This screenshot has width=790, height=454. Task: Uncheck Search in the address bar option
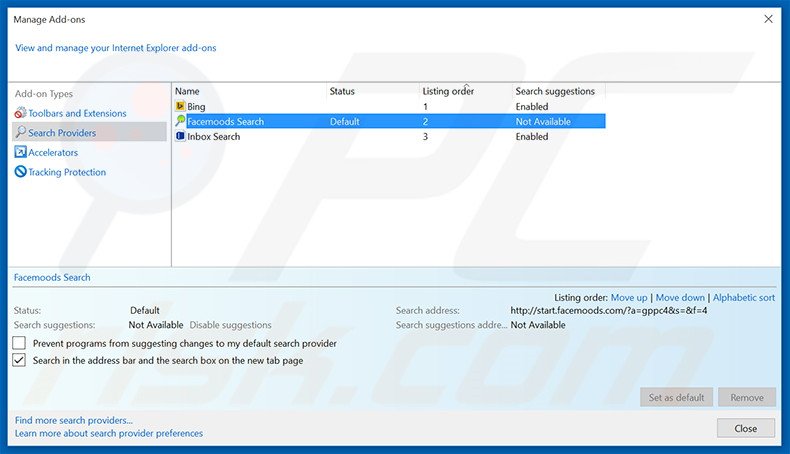(19, 360)
